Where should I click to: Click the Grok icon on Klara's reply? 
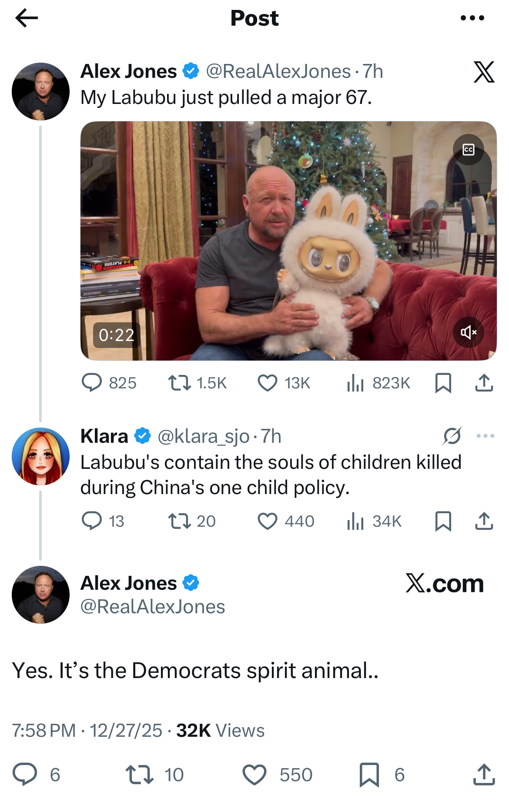(452, 436)
